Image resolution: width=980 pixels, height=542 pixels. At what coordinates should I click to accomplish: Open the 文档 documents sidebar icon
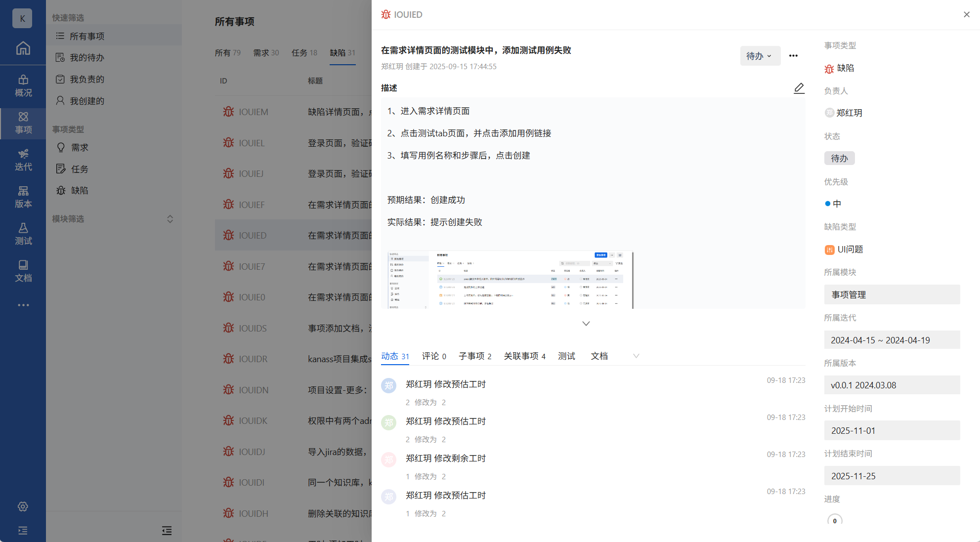(23, 271)
